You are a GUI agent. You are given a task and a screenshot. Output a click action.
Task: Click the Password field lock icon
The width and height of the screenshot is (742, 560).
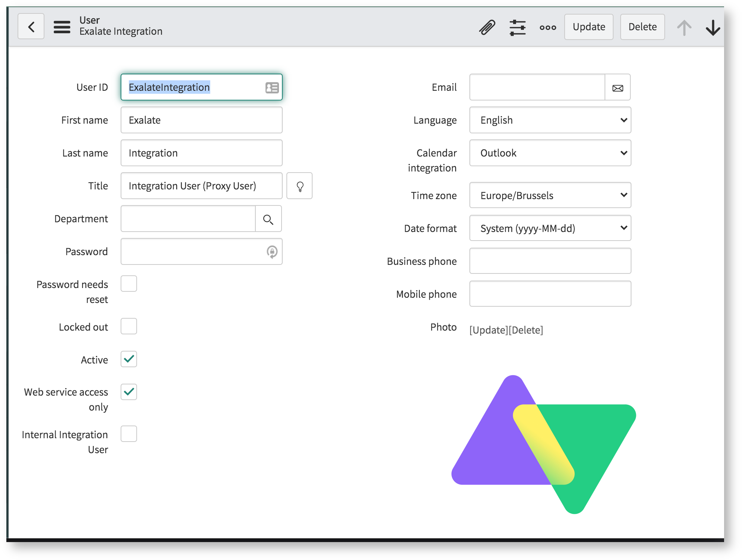click(272, 252)
